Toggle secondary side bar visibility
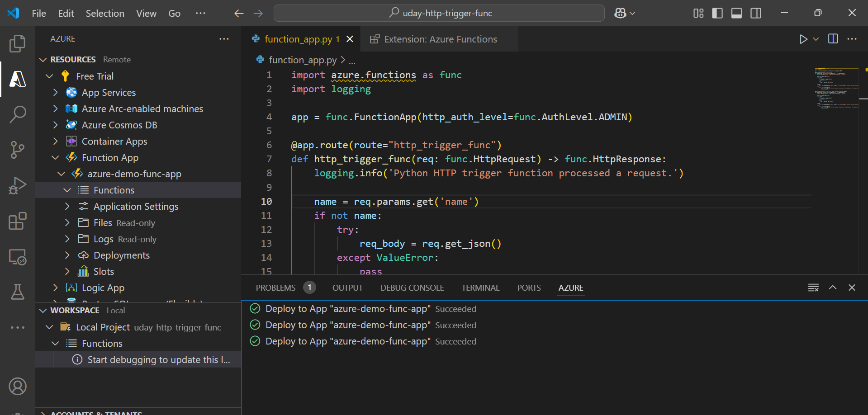The image size is (868, 415). tap(756, 13)
